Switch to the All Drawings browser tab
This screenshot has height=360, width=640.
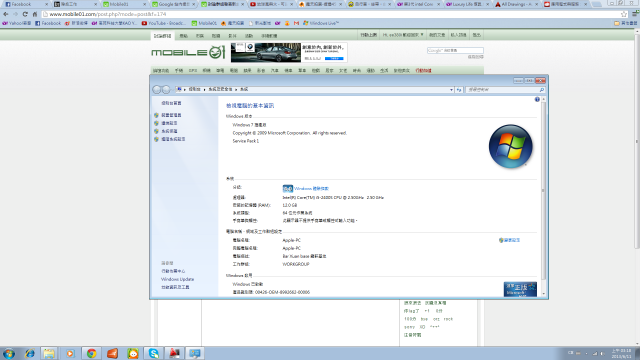(x=516, y=4)
